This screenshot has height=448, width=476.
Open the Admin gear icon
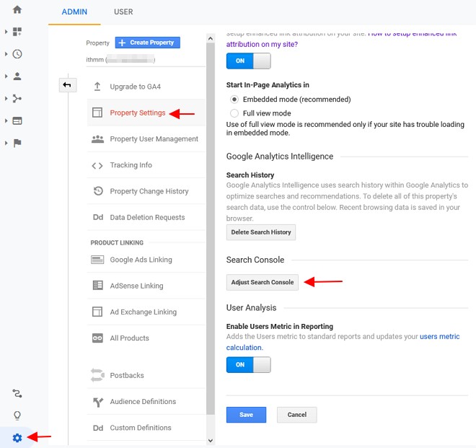coord(17,438)
